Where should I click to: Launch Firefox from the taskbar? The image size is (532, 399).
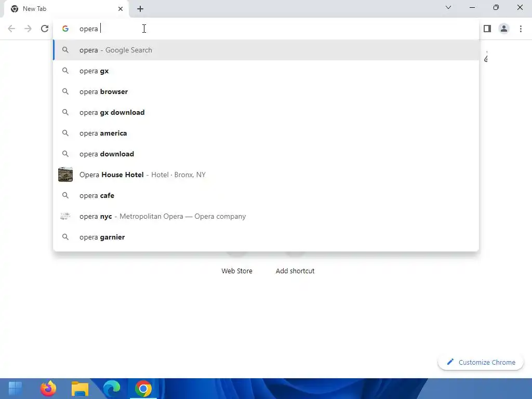48,389
